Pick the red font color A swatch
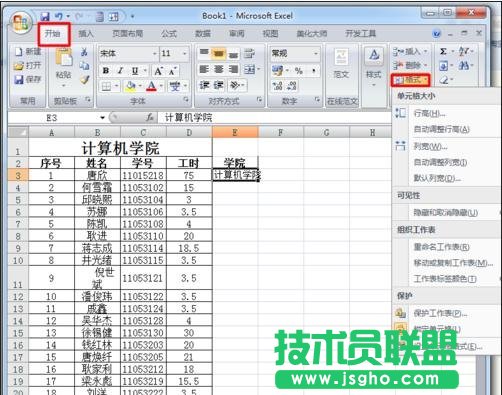 [x=151, y=86]
